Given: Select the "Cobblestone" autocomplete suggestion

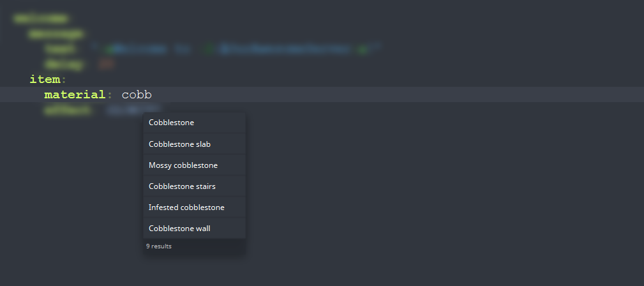Looking at the screenshot, I should 194,123.
